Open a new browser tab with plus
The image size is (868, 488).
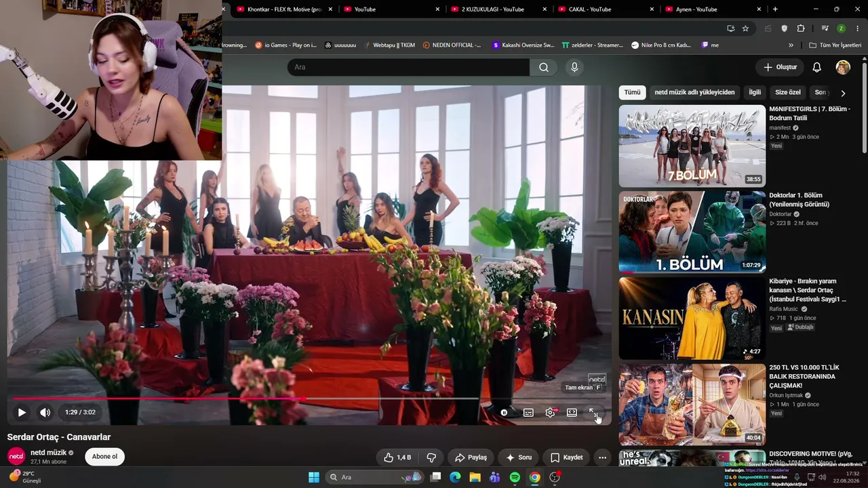click(x=775, y=9)
